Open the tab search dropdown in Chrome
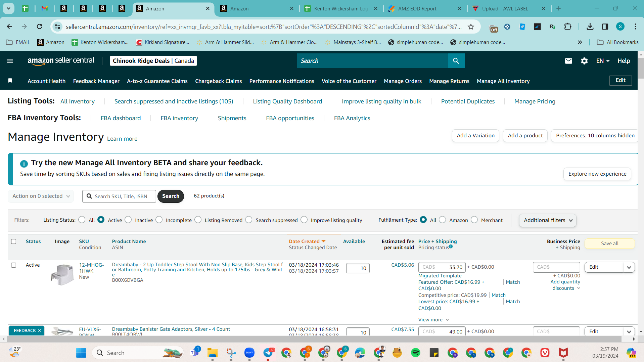This screenshot has width=644, height=362. [8, 8]
